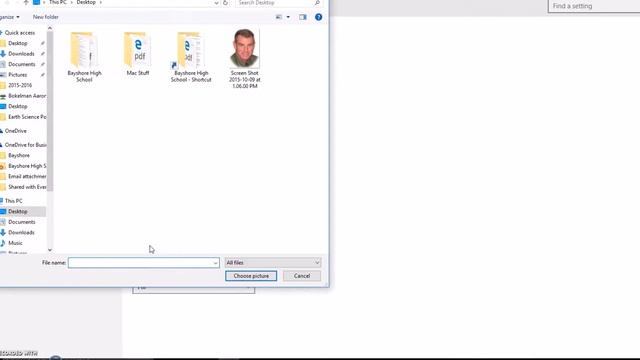
Task: Click the Downloads arrow icon under Quick access
Action: pos(3,54)
